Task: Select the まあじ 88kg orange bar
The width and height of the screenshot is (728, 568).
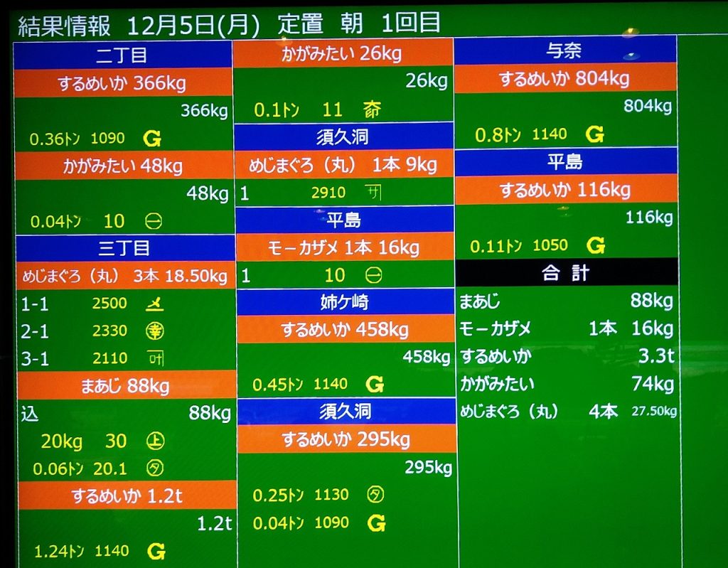Action: coord(126,386)
